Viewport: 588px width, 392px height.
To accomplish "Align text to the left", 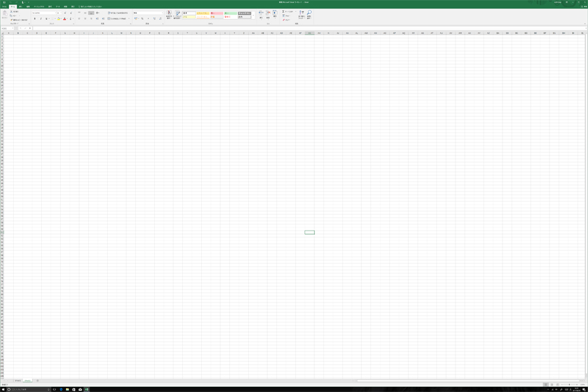I will [x=79, y=19].
